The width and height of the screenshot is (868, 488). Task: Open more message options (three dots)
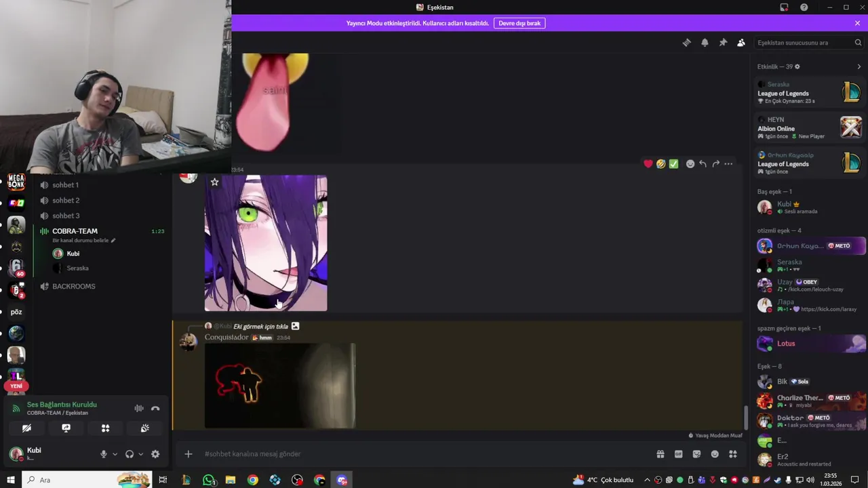(728, 164)
